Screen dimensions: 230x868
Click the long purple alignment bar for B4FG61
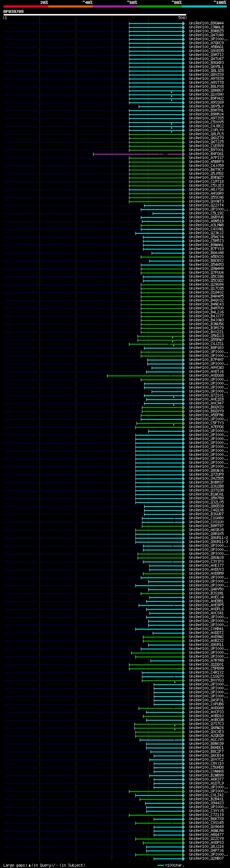139,154
